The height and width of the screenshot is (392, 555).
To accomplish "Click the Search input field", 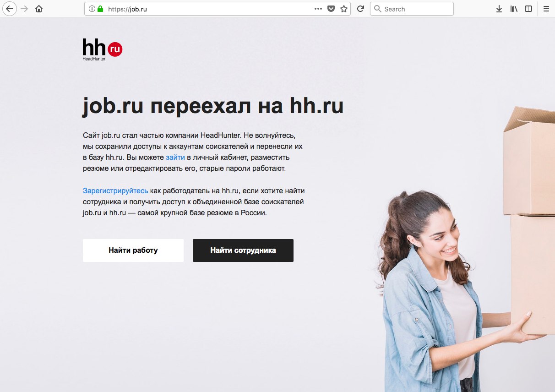I will [x=412, y=9].
